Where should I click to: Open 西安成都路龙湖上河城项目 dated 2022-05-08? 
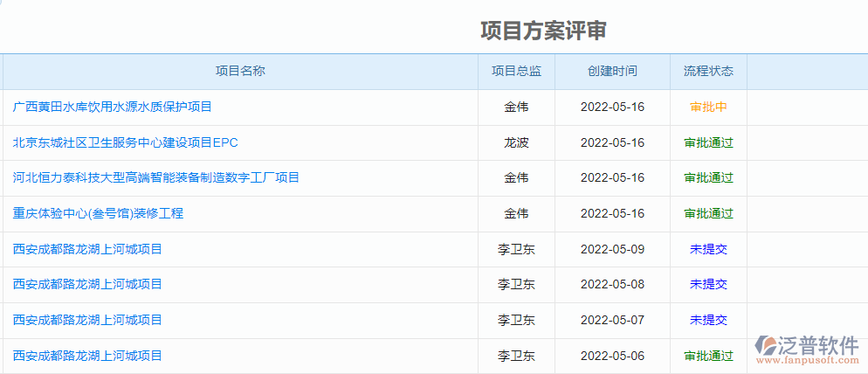pyautogui.click(x=87, y=284)
